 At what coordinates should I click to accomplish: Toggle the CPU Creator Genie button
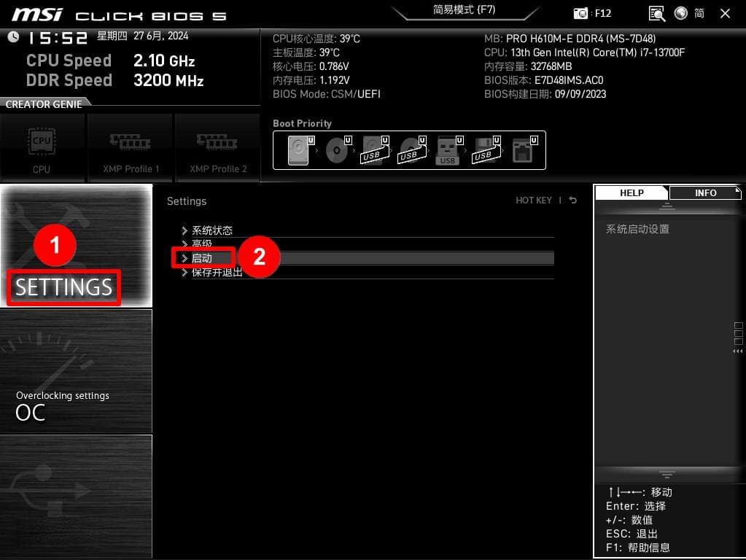pyautogui.click(x=42, y=148)
